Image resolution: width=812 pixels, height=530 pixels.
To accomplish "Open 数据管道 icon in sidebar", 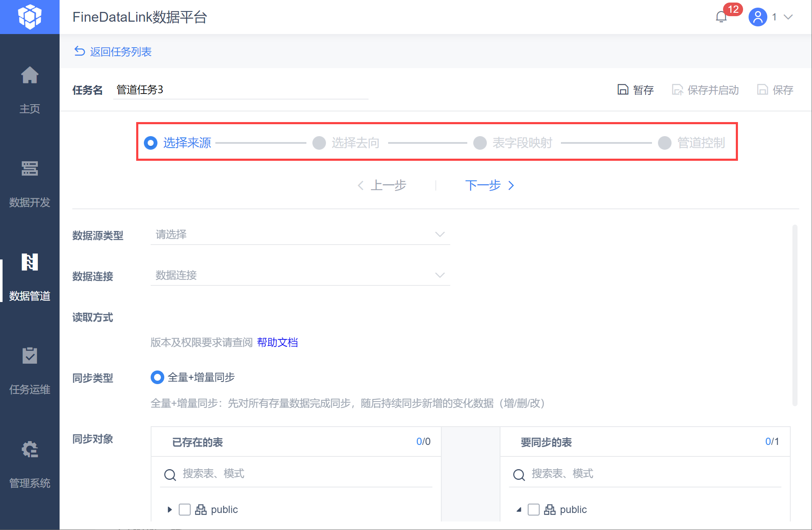I will point(30,262).
